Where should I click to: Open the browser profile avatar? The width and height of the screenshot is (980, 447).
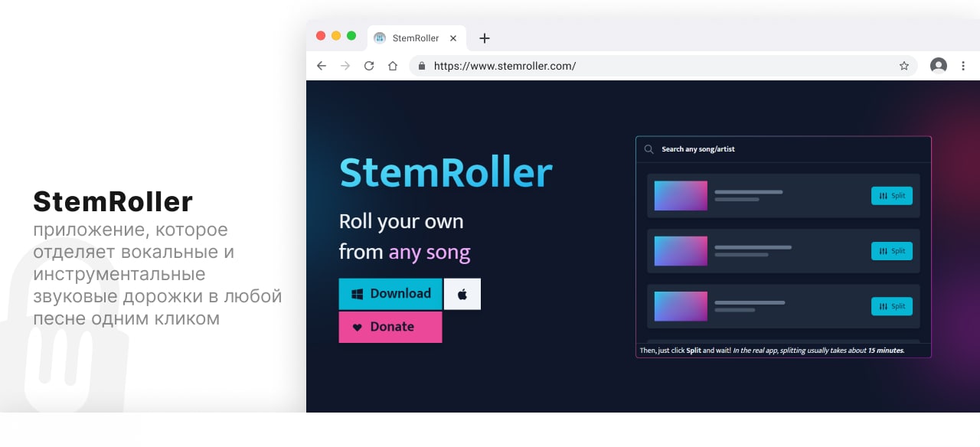pyautogui.click(x=939, y=66)
